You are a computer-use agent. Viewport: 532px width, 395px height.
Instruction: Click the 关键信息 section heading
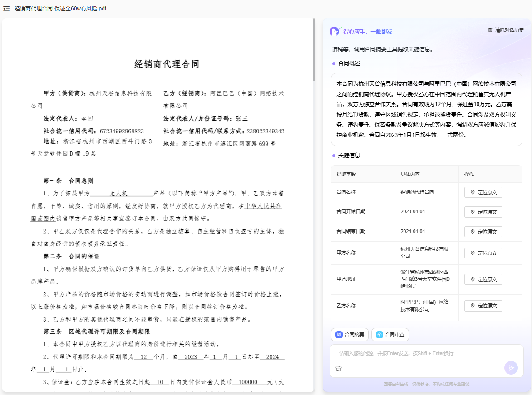[x=349, y=155]
